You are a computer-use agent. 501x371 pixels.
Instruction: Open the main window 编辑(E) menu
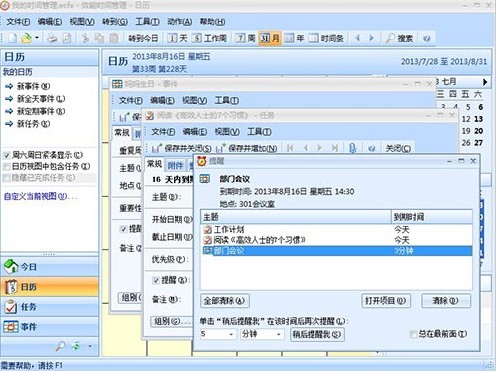[x=50, y=22]
